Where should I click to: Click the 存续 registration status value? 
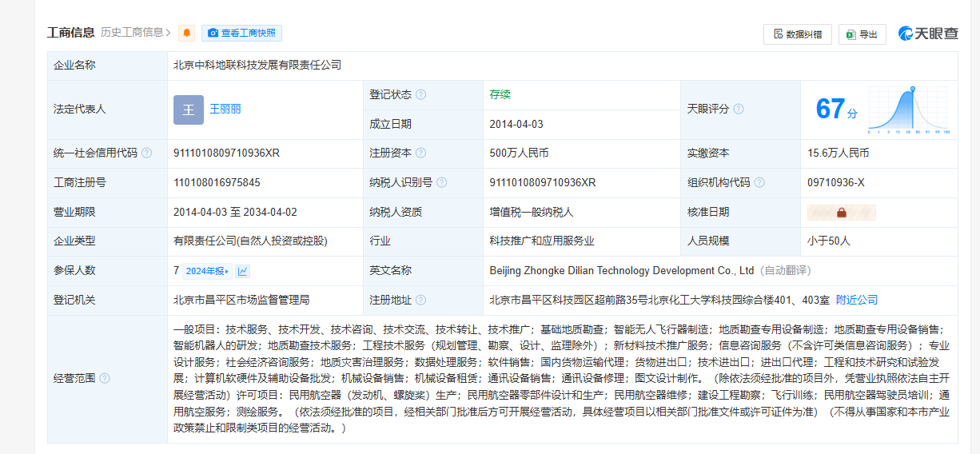pyautogui.click(x=500, y=95)
